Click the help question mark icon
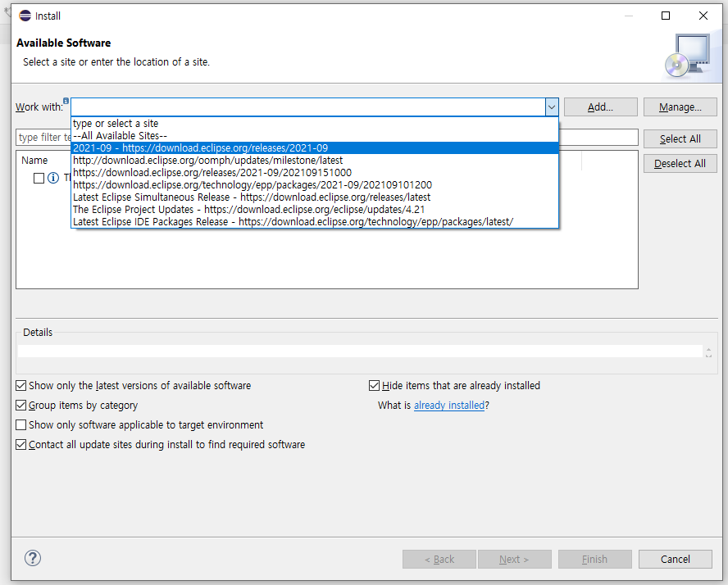This screenshot has height=585, width=728. point(33,558)
